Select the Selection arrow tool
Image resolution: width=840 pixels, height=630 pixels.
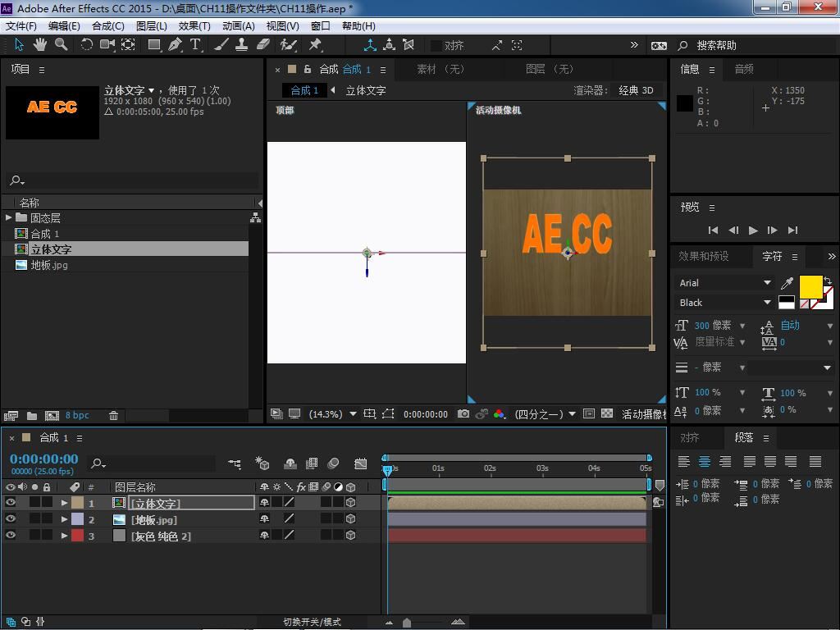(x=19, y=45)
